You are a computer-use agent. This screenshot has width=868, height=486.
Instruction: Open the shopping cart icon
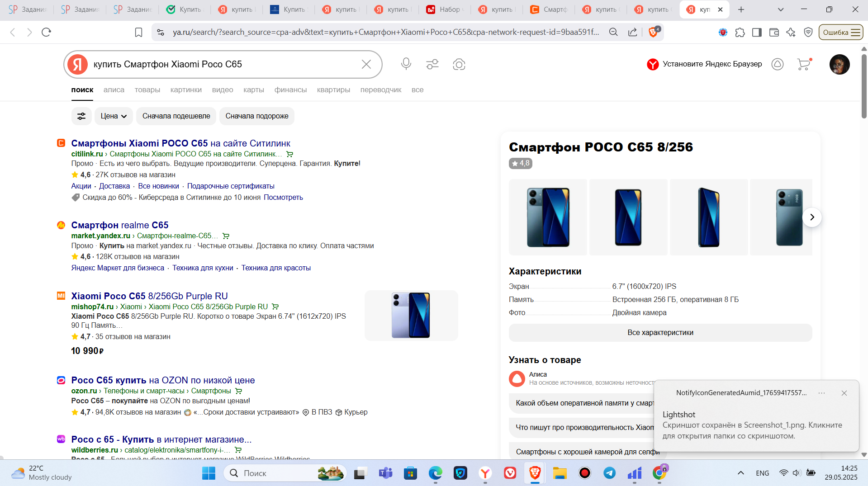804,64
